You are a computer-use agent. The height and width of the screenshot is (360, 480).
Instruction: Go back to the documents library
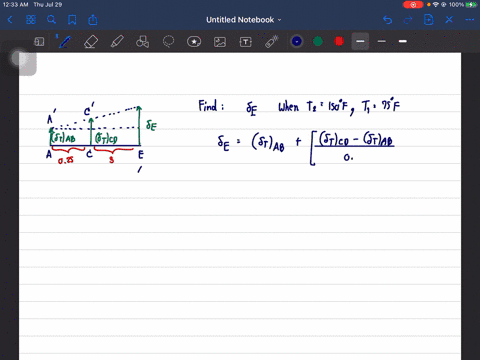tap(10, 20)
